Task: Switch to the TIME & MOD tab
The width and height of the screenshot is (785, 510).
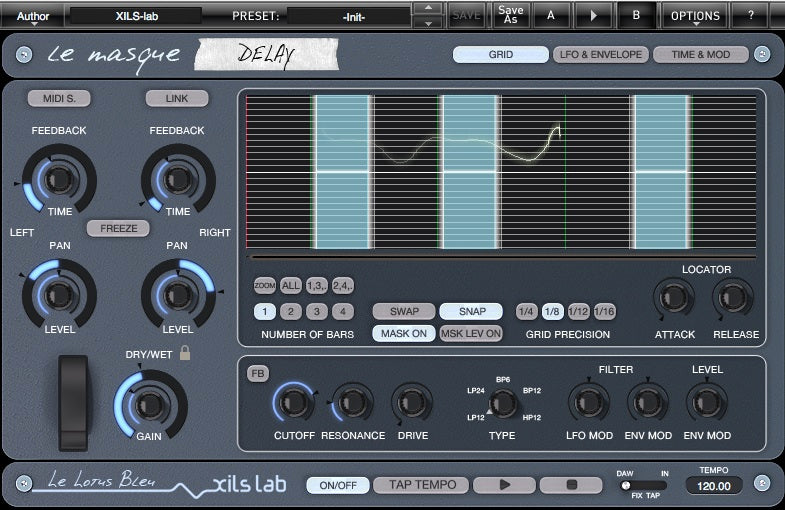Action: 700,54
